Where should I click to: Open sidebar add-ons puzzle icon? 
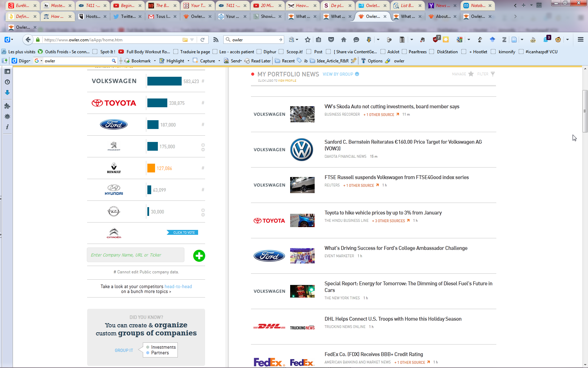point(7,106)
